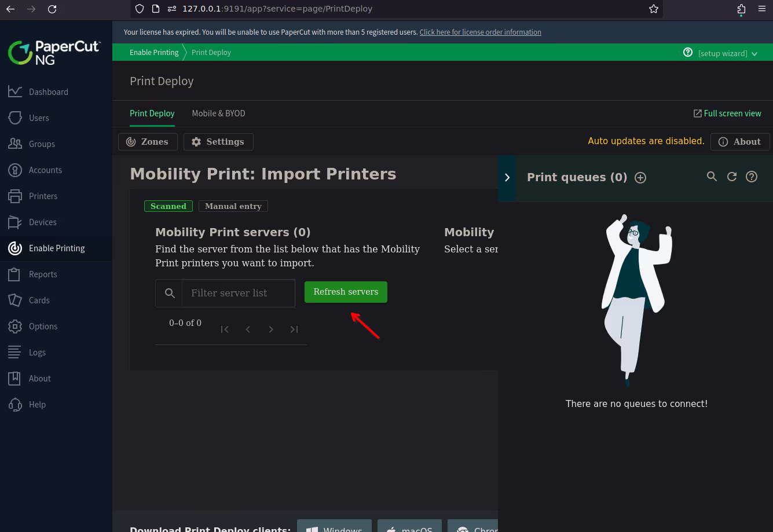Click the PaperCut NG logo

tap(54, 52)
